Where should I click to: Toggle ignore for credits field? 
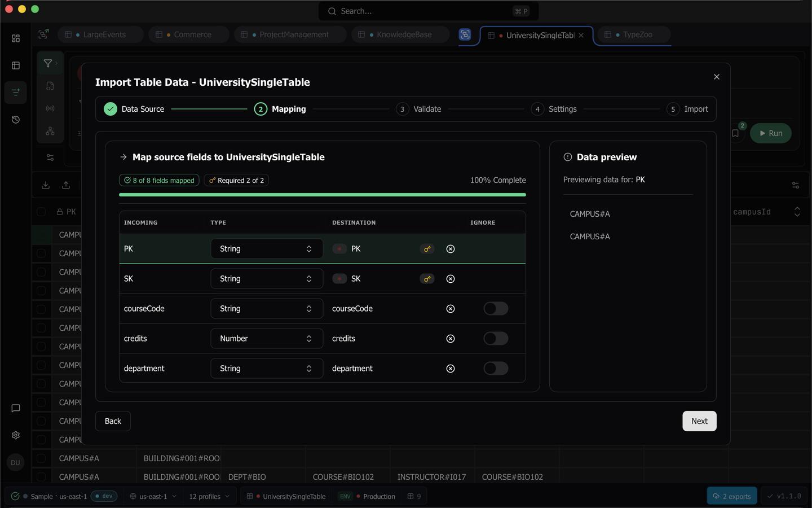tap(496, 339)
